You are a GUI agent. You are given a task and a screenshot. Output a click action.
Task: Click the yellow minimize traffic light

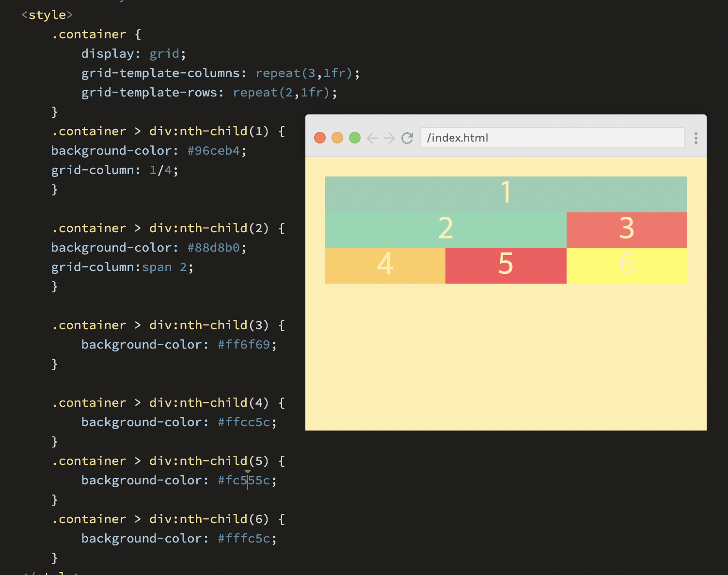point(337,138)
